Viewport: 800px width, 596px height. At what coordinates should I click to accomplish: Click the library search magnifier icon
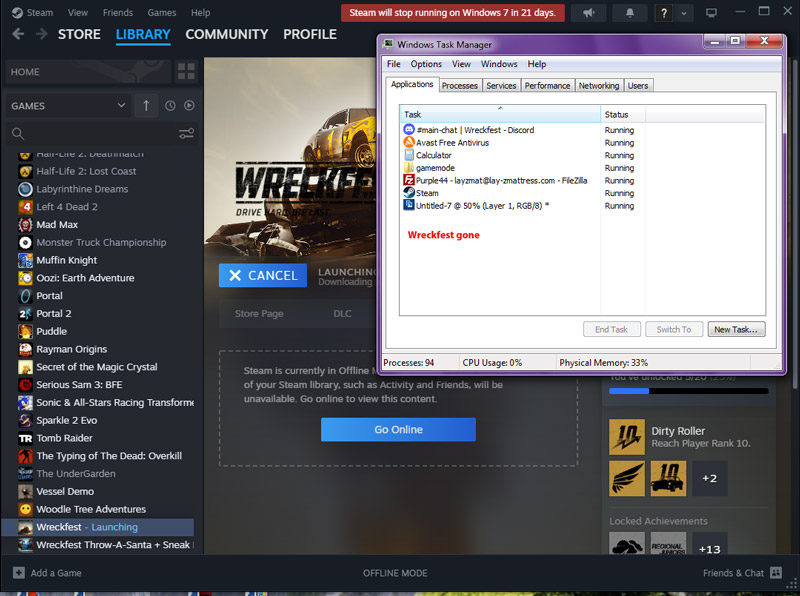[x=18, y=134]
